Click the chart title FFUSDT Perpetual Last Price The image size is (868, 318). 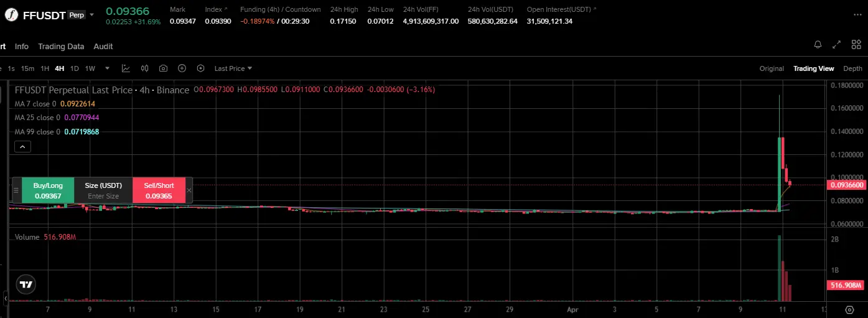click(73, 90)
